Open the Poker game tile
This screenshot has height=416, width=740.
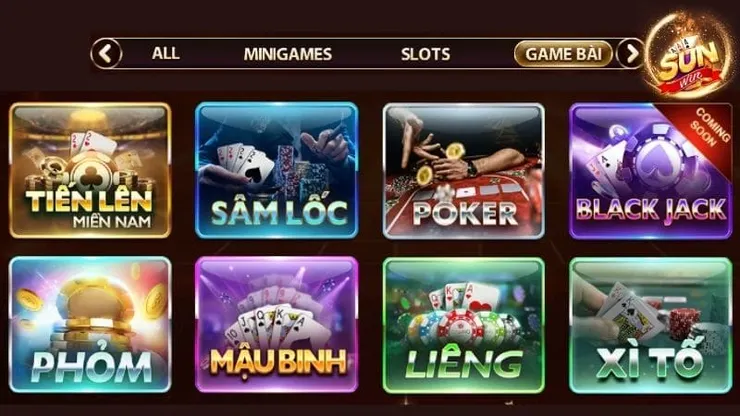coord(463,171)
